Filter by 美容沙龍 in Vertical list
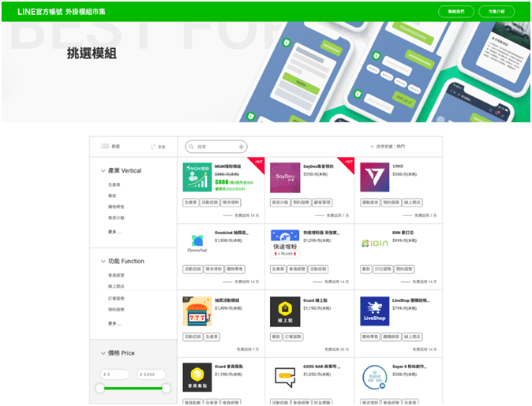This screenshot has height=406, width=532. (x=116, y=218)
